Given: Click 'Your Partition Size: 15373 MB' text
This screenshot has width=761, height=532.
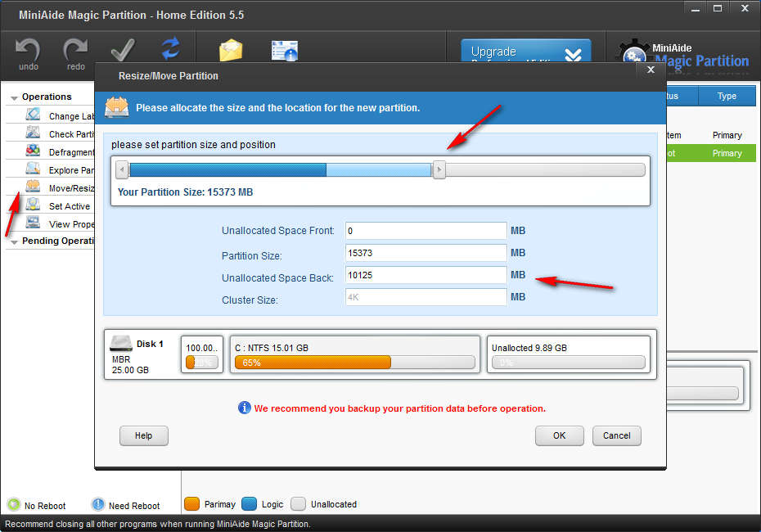Looking at the screenshot, I should [186, 192].
